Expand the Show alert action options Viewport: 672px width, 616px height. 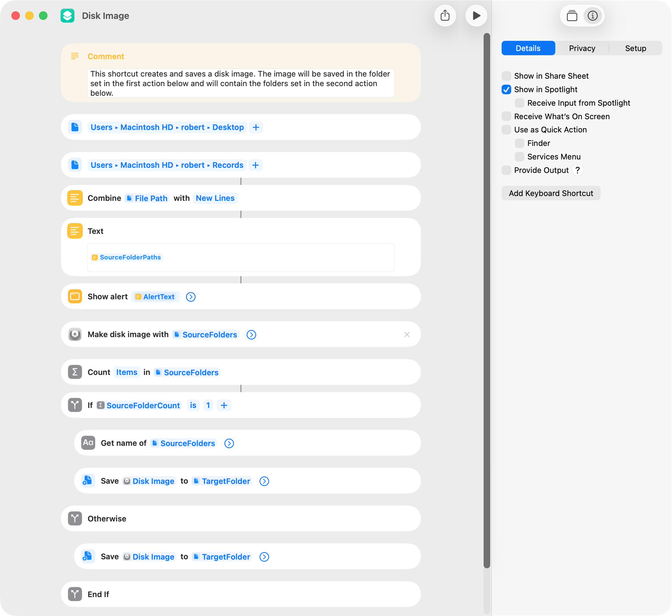[x=191, y=297]
